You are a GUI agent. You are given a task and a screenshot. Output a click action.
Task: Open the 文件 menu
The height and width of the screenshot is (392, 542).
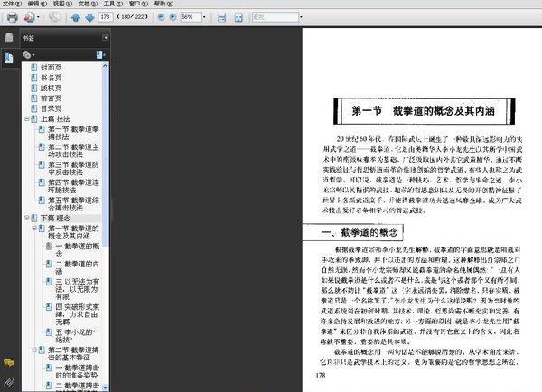(x=12, y=4)
